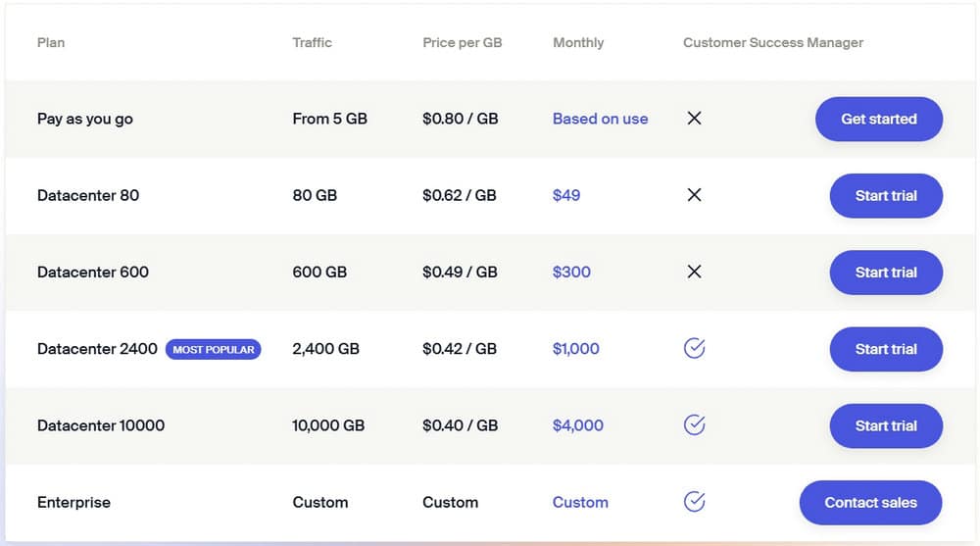
Task: Select the 'Datacenter 10000' plan name
Action: coord(101,425)
